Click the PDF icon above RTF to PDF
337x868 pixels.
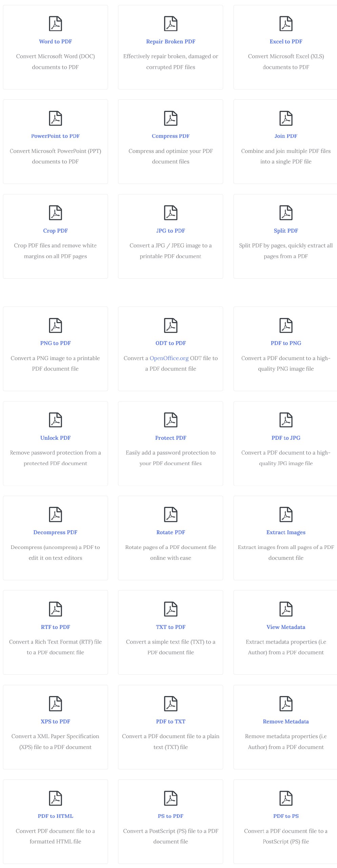[56, 609]
